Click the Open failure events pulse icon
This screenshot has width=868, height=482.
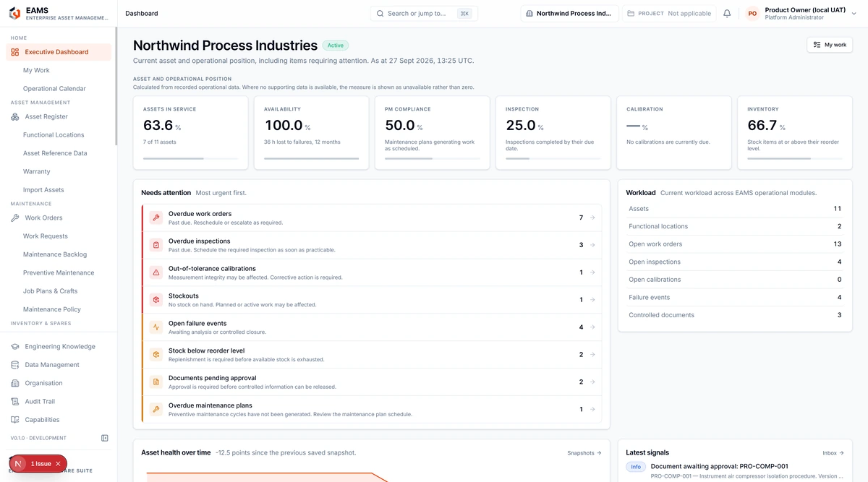(156, 327)
